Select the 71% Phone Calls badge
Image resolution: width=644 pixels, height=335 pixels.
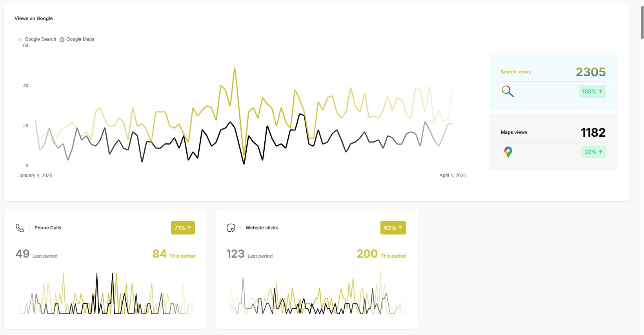click(x=183, y=228)
